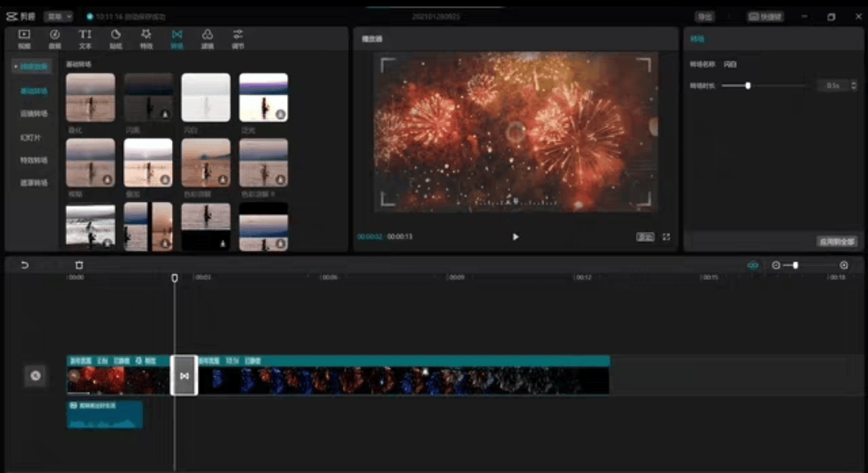Click the undo arrow above the timeline

click(x=25, y=265)
